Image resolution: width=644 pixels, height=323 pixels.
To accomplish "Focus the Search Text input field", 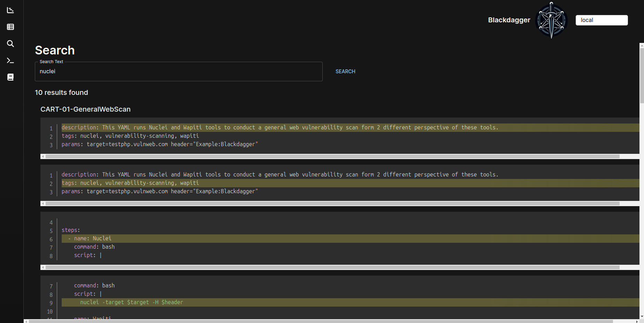I will click(x=179, y=72).
